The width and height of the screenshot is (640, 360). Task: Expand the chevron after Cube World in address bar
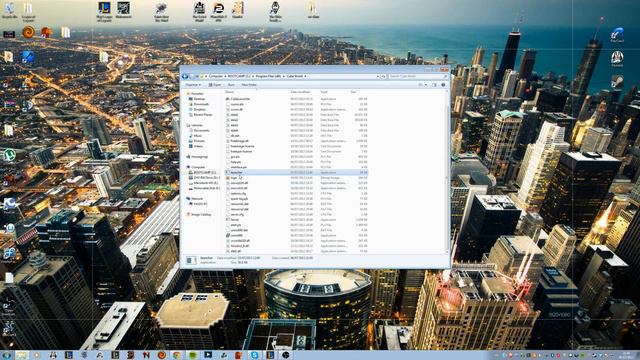305,76
